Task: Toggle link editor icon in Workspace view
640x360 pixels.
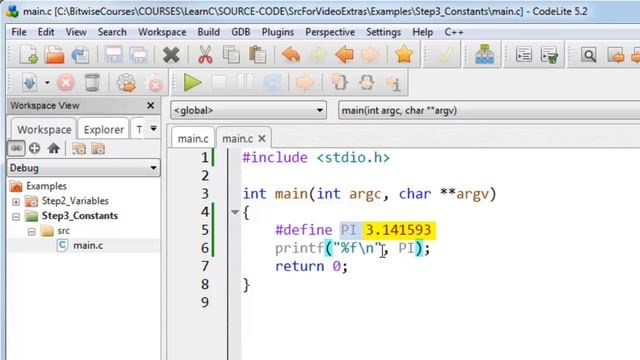Action: click(x=16, y=148)
